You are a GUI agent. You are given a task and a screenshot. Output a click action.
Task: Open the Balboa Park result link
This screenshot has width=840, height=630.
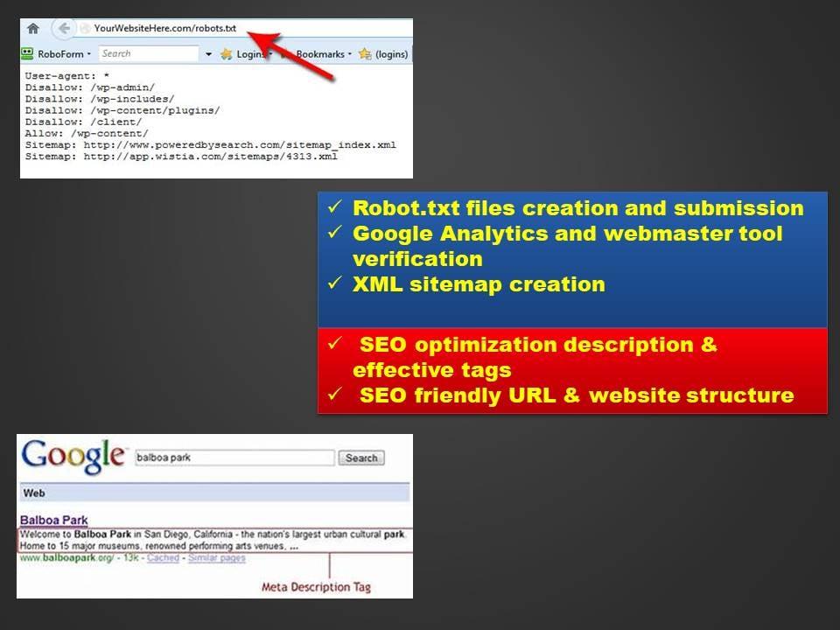pyautogui.click(x=53, y=519)
